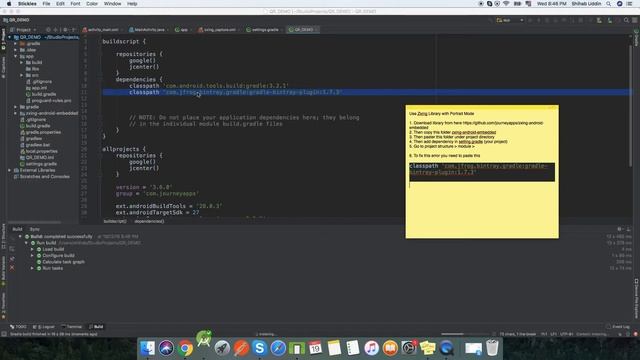Select Scratches and Consoles node

click(x=42, y=177)
